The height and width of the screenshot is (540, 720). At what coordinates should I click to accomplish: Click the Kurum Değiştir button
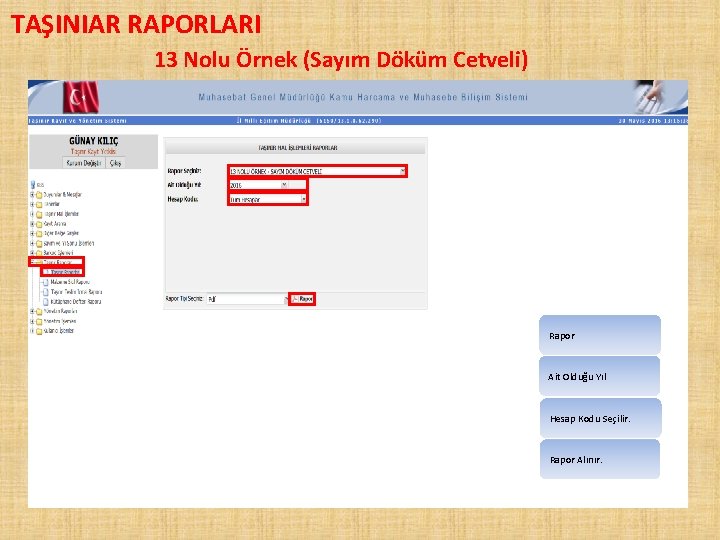tap(84, 163)
